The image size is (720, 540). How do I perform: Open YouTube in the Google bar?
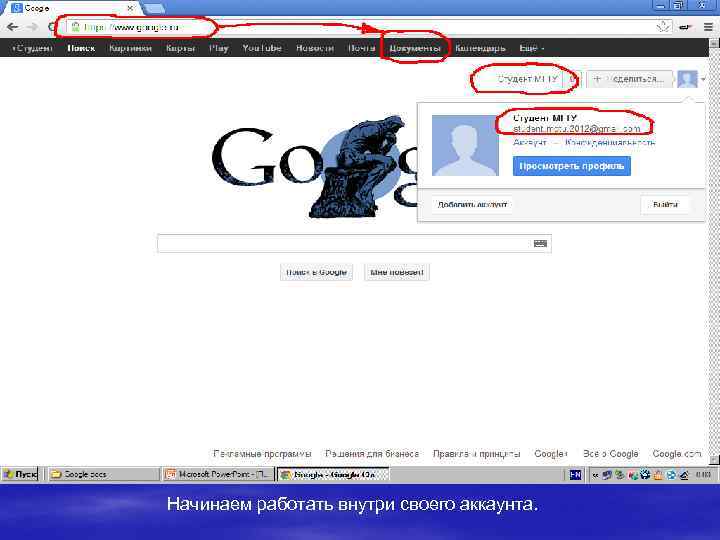pos(262,48)
